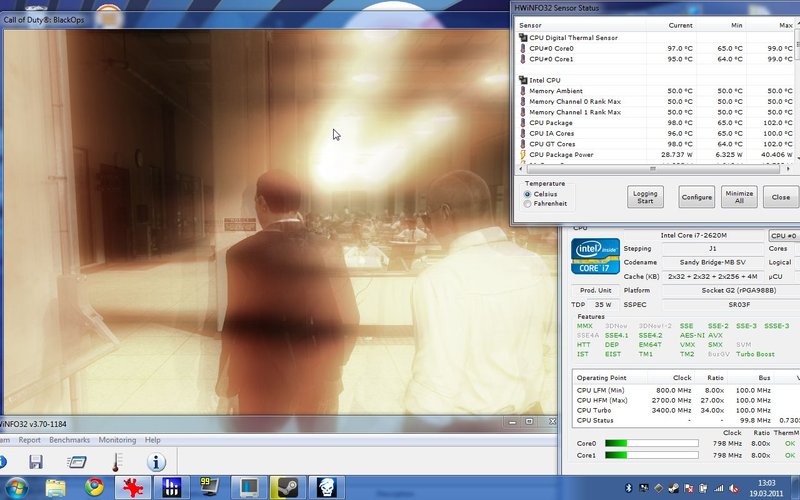Launch Google Chrome from the taskbar
This screenshot has width=800, height=500.
point(94,487)
